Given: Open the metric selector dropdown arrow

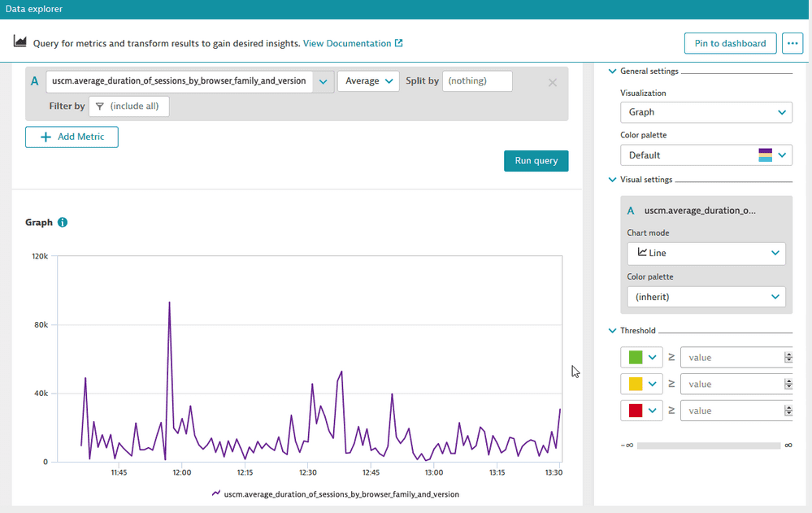Looking at the screenshot, I should (x=323, y=81).
